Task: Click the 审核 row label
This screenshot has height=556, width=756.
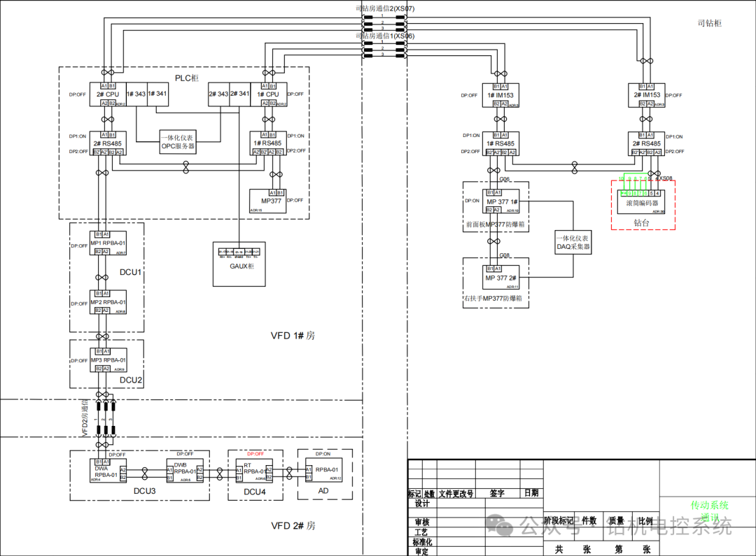Action: point(422,522)
